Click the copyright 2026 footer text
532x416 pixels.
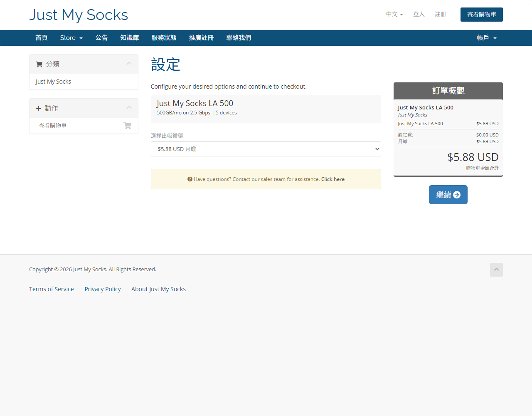tap(93, 270)
